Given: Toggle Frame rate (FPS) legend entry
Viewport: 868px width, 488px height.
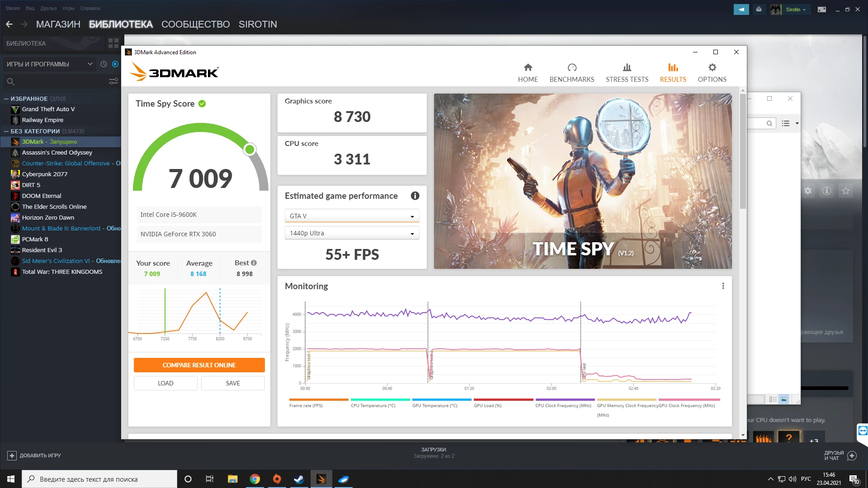Looking at the screenshot, I should point(318,403).
